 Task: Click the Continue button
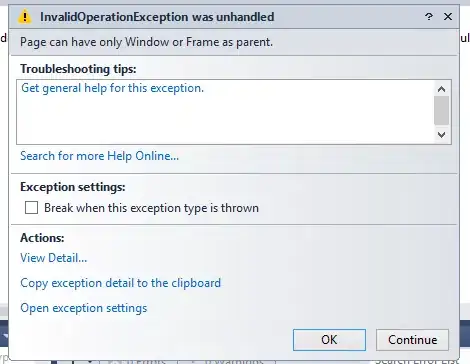412,340
